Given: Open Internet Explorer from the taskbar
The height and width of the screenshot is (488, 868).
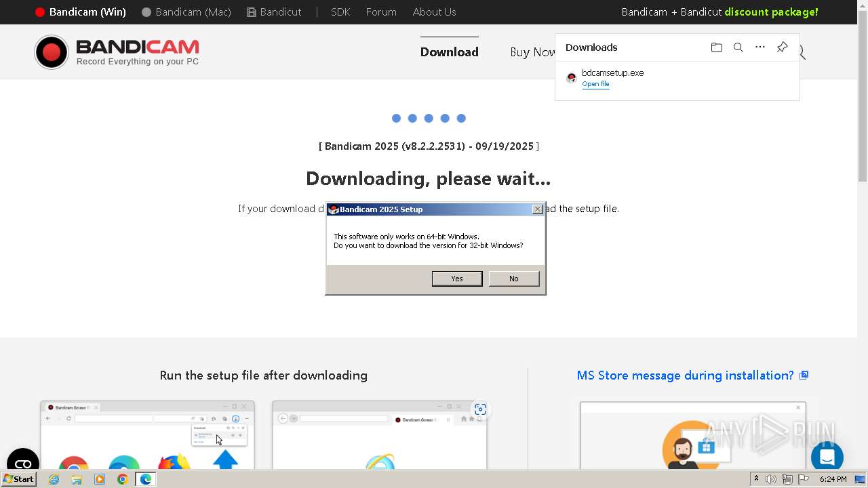Looking at the screenshot, I should click(54, 479).
